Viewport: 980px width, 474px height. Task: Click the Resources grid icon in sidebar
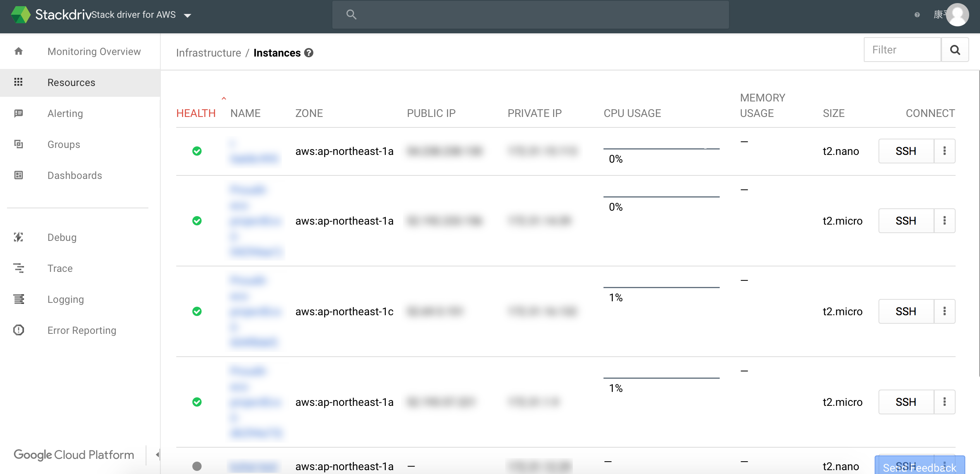(18, 82)
